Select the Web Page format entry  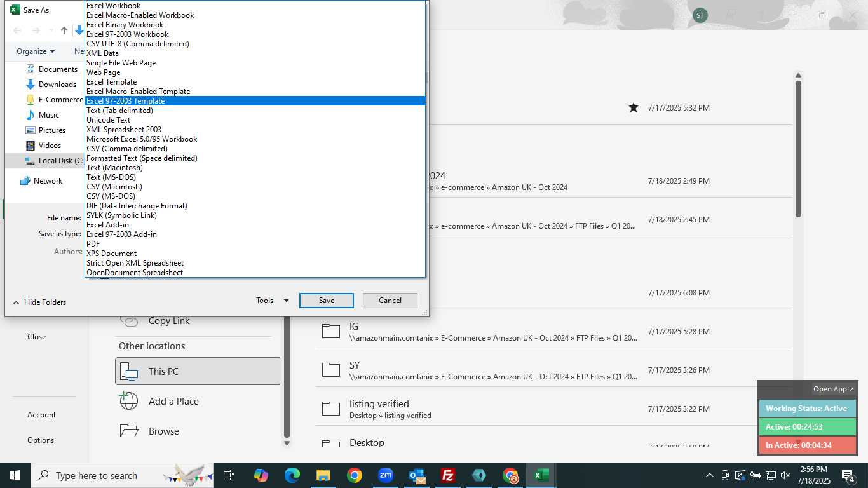[255, 72]
